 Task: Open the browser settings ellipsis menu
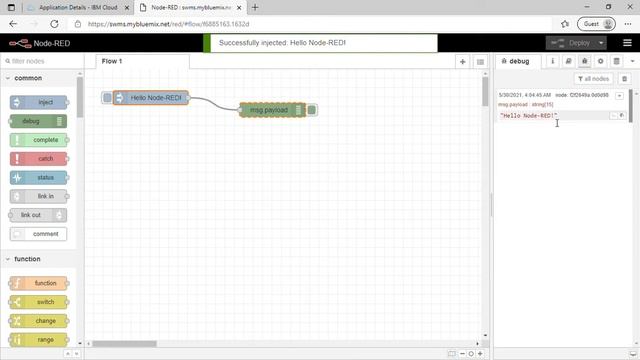coord(628,24)
